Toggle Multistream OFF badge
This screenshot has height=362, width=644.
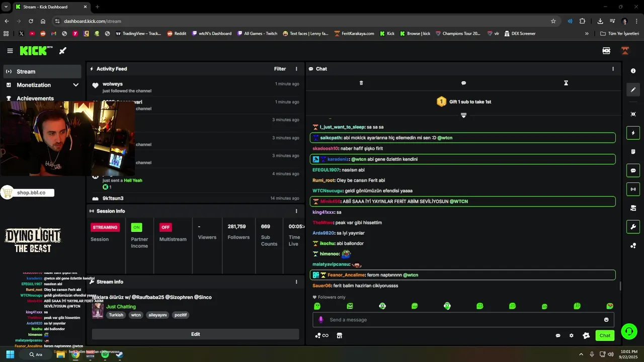click(166, 227)
